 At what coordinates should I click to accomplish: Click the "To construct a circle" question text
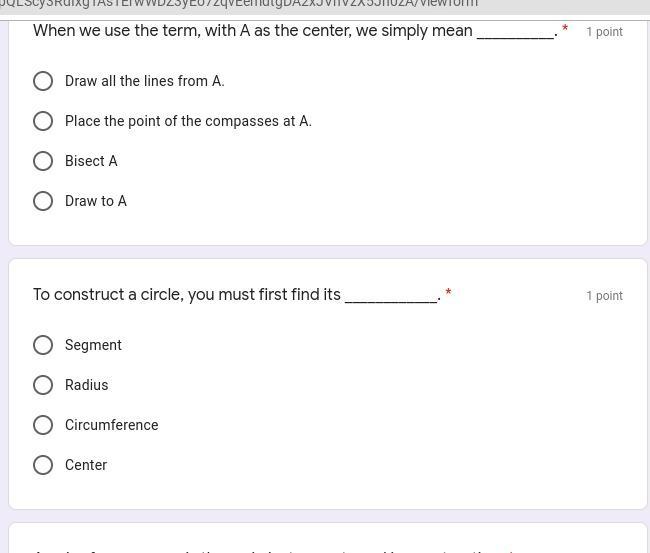237,295
